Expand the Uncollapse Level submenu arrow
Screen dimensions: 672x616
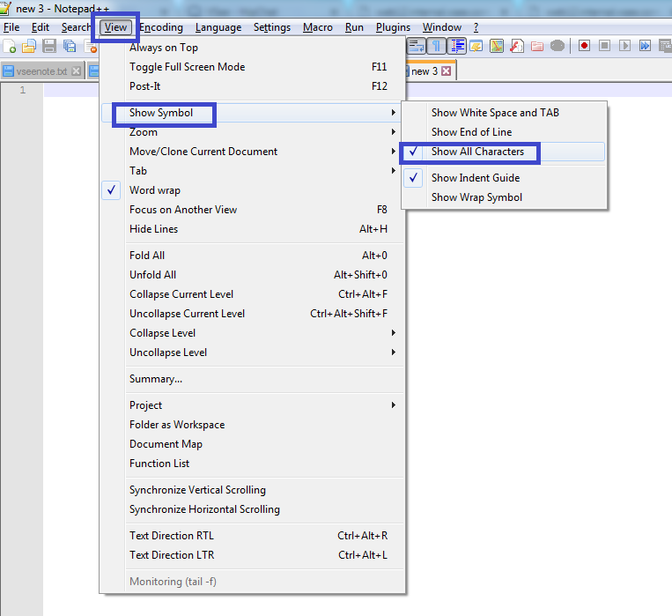[393, 353]
